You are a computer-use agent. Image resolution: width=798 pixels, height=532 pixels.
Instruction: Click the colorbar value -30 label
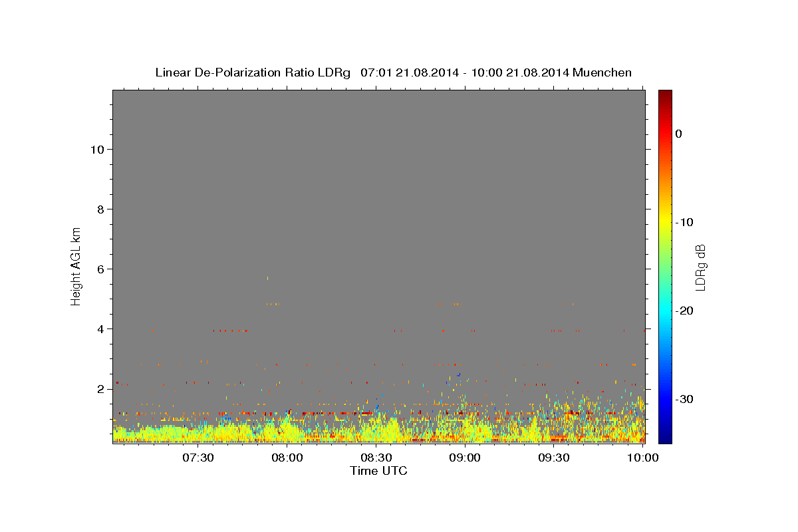[684, 399]
